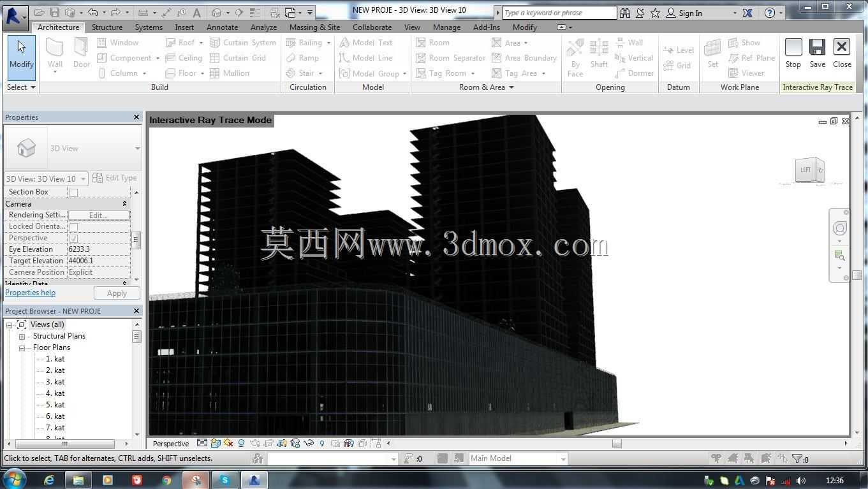Screen dimensions: 868x489
Task: Click the Apply button in Properties
Action: [117, 293]
